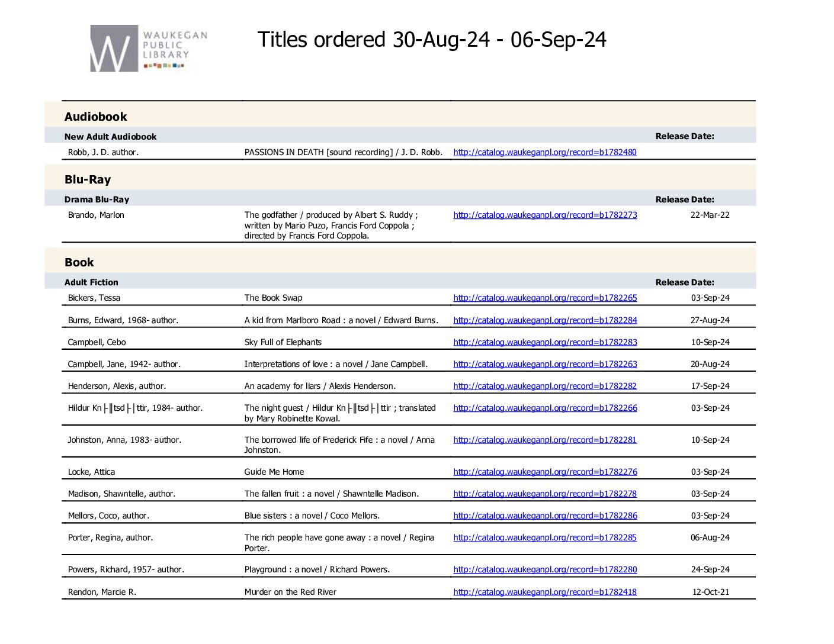Select author 'Campbell, Jane, 1942- author.'
The image size is (834, 644).
tap(124, 364)
